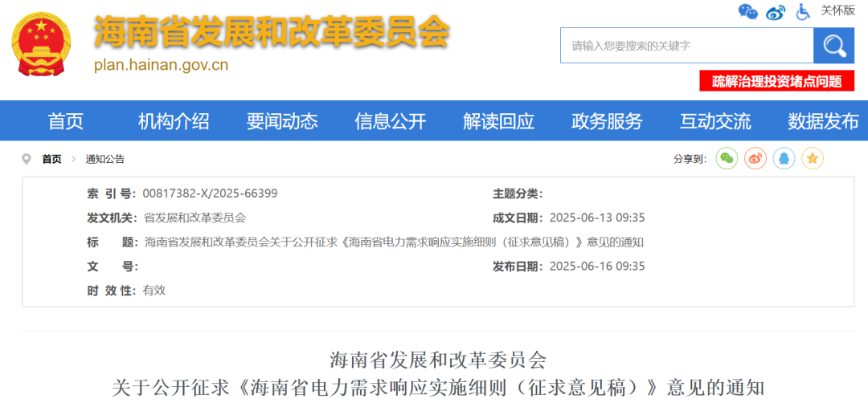
Task: Click the 首页 breadcrumb link
Action: (52, 159)
